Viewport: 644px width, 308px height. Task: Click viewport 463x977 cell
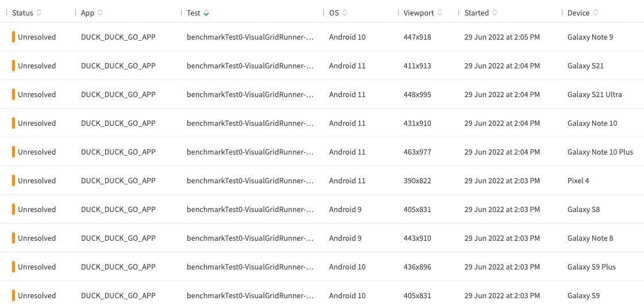click(417, 152)
